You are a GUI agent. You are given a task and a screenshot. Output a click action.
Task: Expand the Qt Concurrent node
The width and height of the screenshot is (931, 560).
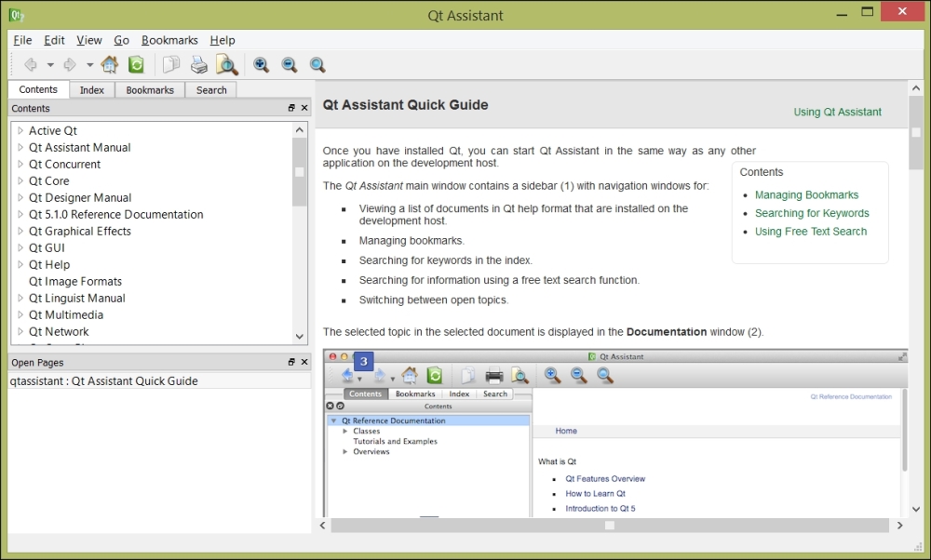[x=20, y=164]
